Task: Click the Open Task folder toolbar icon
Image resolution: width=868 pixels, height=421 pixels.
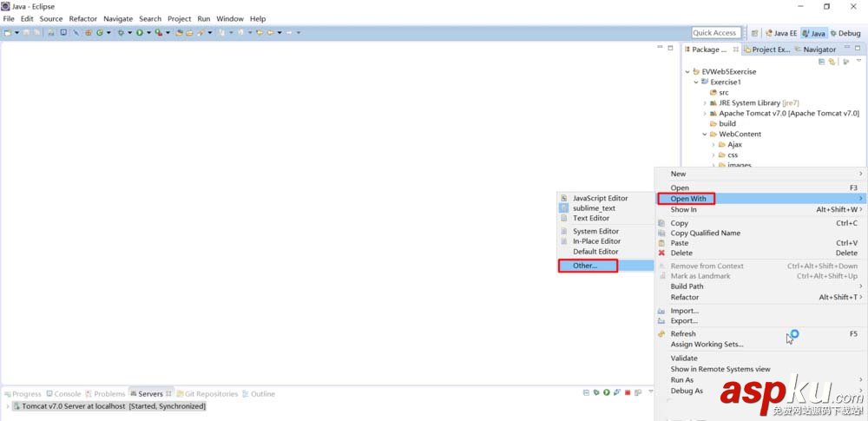Action: 189,33
